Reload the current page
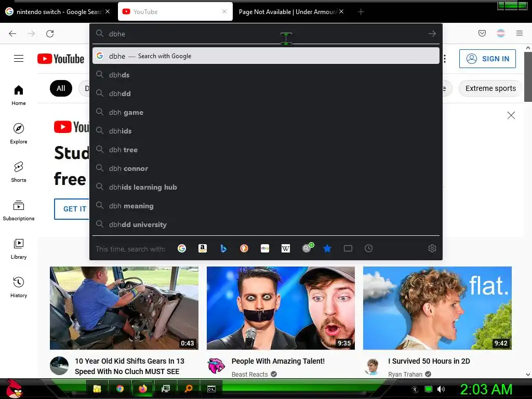This screenshot has height=399, width=532. (x=50, y=34)
